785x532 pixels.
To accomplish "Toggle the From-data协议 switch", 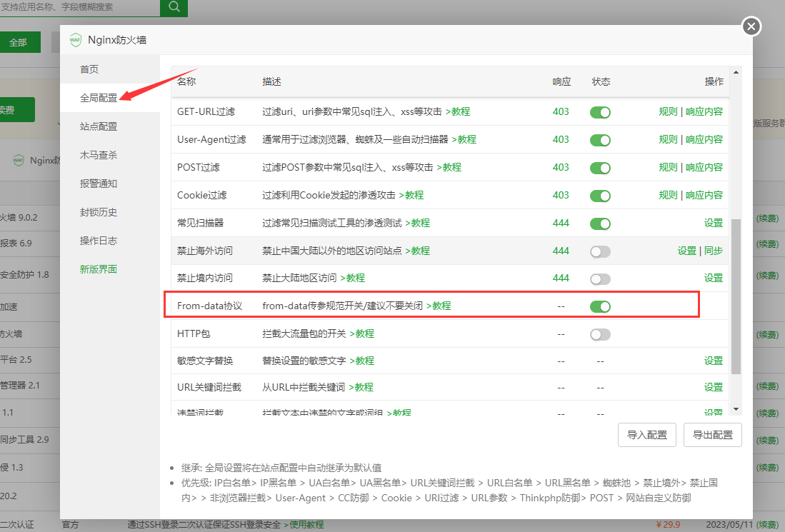I will tap(600, 306).
